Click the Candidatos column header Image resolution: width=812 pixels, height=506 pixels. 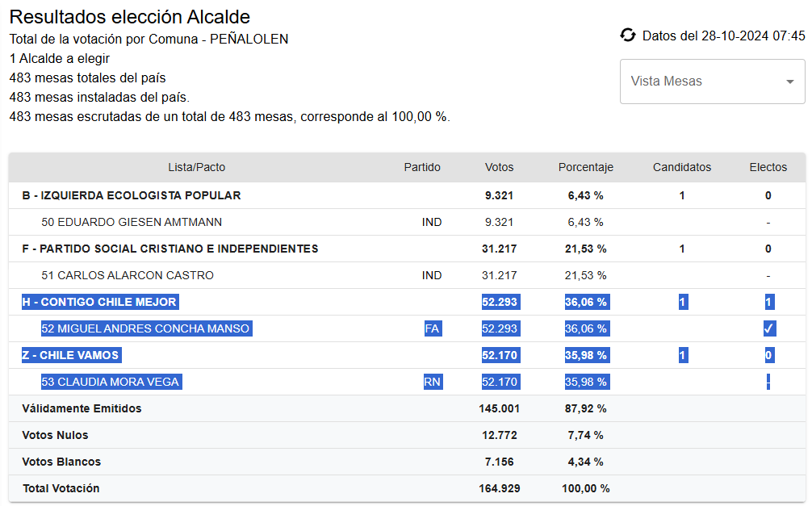coord(682,167)
